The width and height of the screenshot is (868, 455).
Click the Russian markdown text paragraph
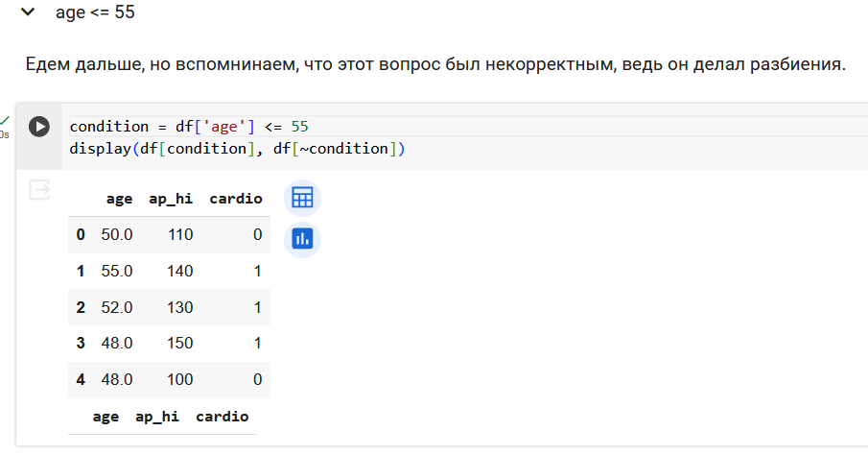(x=435, y=64)
